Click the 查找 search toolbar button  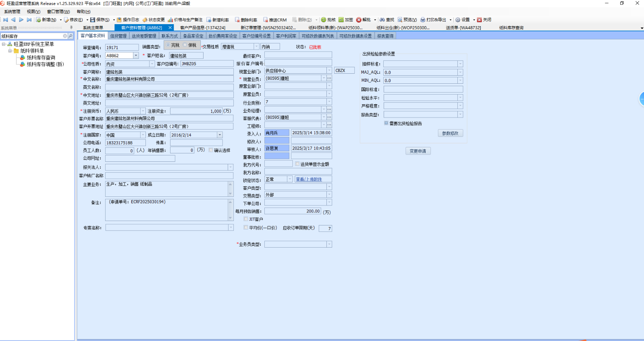pos(387,20)
